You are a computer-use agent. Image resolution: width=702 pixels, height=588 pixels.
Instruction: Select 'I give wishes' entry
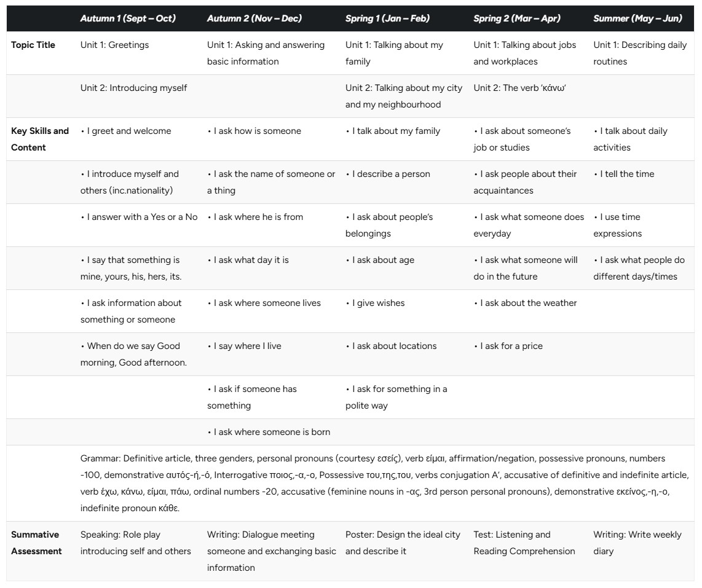[375, 303]
